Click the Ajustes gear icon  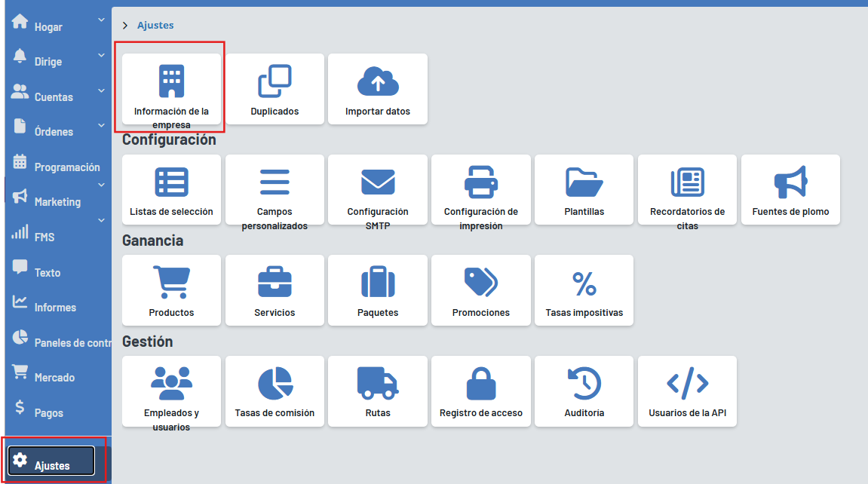tap(20, 460)
